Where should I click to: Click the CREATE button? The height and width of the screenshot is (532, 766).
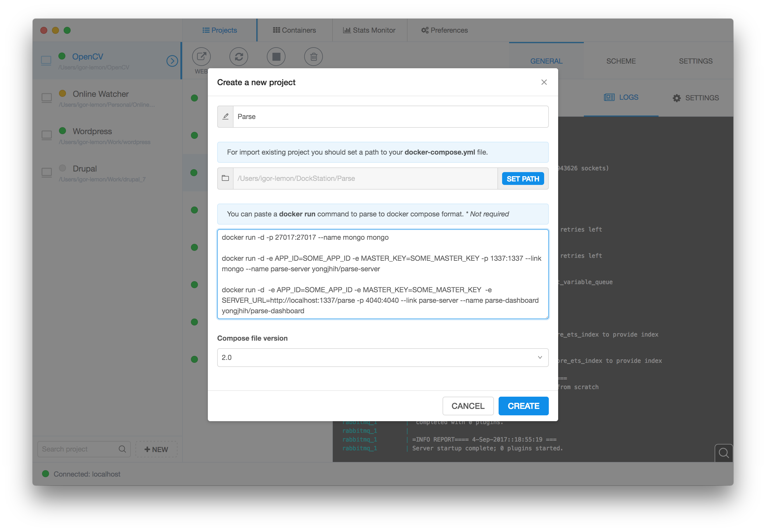click(x=523, y=406)
